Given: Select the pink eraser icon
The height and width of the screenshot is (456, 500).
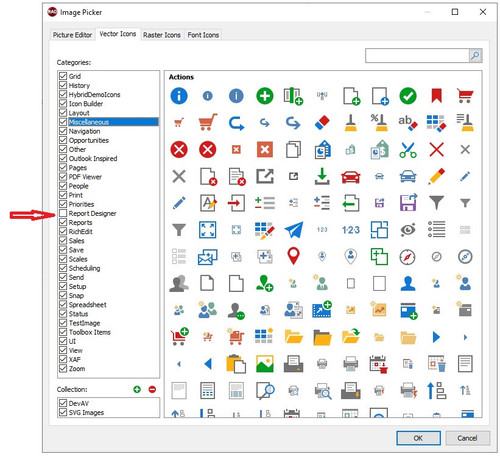Looking at the screenshot, I should (322, 123).
